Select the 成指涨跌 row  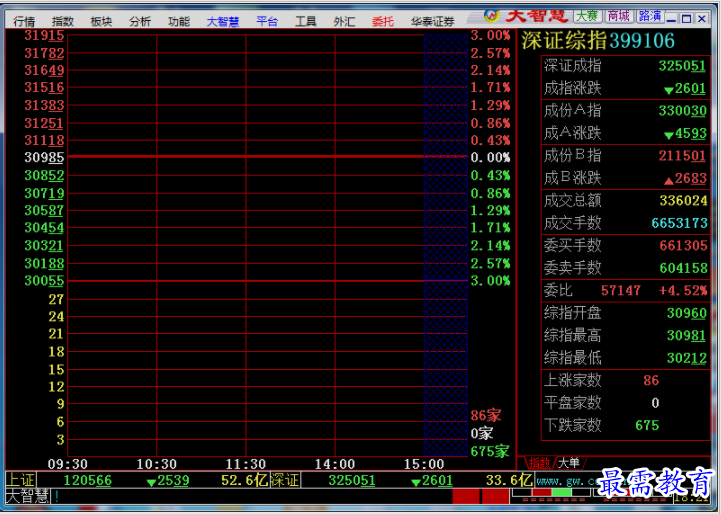pyautogui.click(x=625, y=88)
